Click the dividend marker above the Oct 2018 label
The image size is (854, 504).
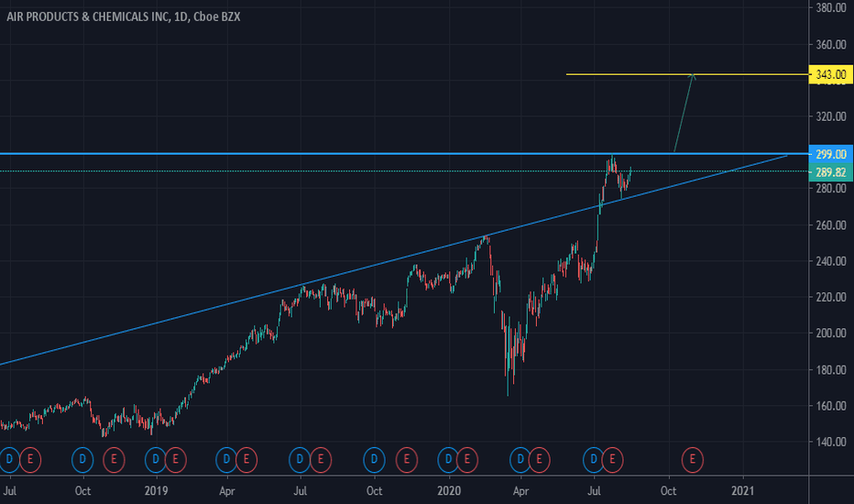pos(82,460)
